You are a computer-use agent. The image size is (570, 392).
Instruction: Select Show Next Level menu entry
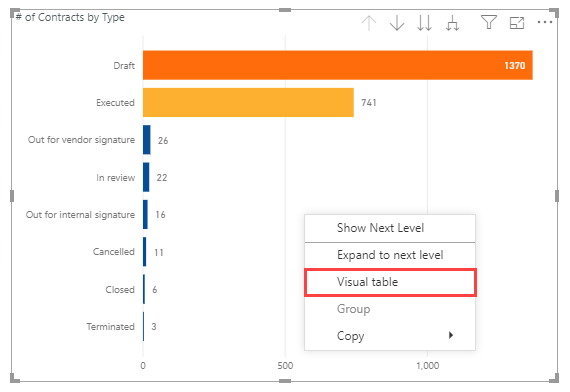(390, 228)
